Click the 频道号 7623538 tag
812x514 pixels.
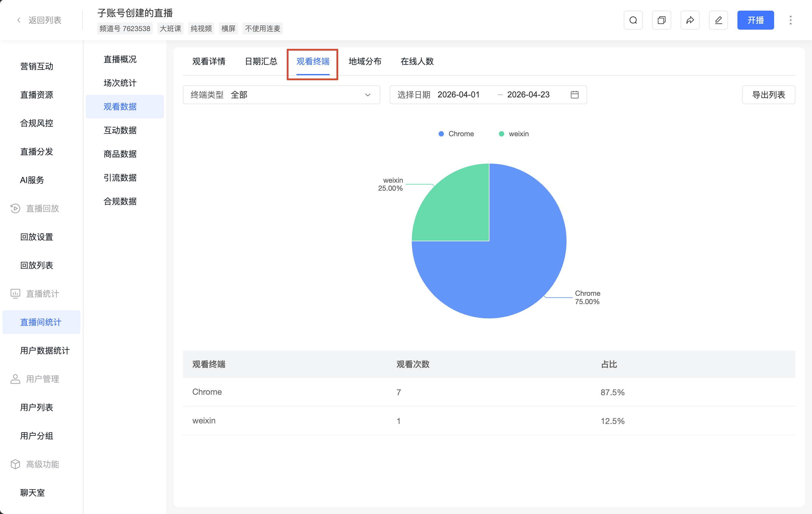pos(125,29)
